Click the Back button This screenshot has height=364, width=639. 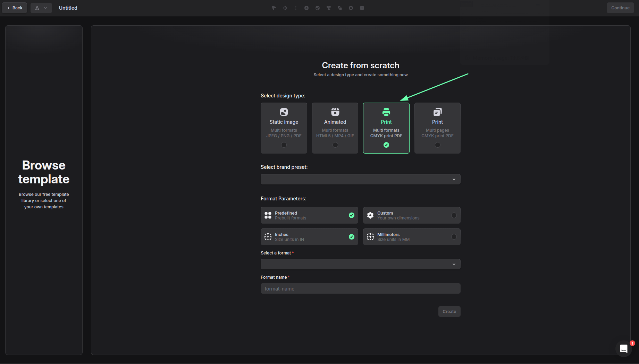click(x=15, y=8)
